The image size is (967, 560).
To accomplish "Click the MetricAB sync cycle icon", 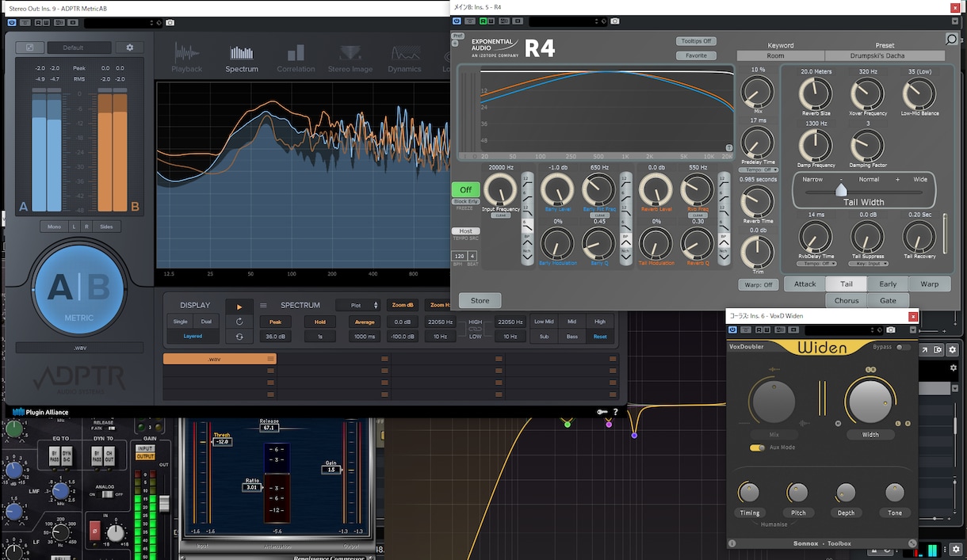I will [x=239, y=337].
